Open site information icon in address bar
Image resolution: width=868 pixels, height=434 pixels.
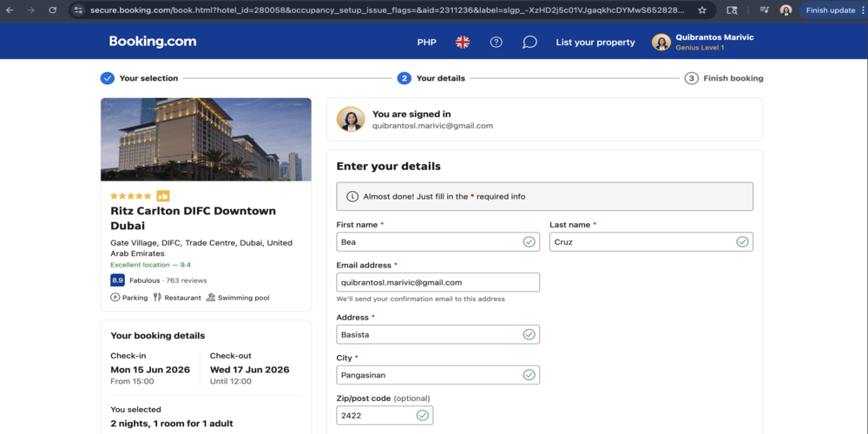pyautogui.click(x=79, y=10)
